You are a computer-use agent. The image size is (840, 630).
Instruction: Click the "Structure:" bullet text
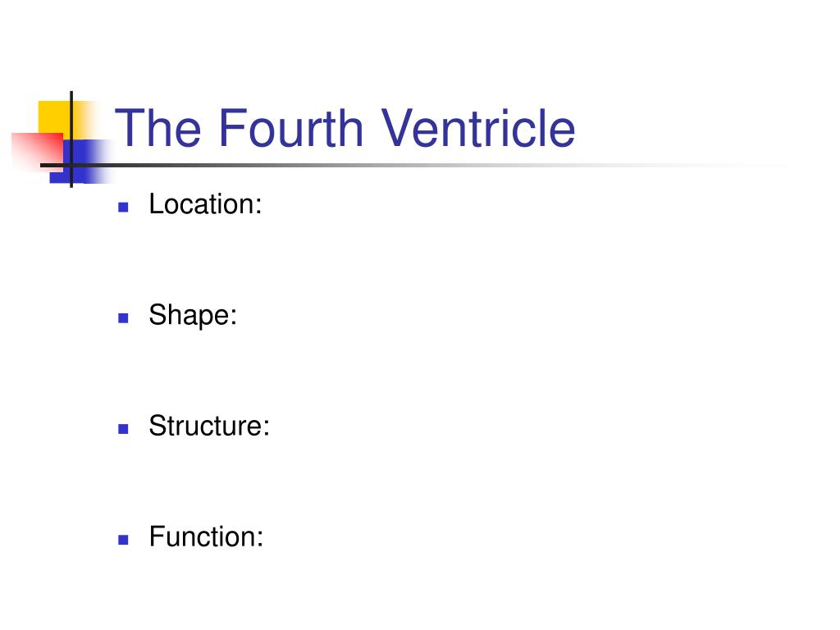(209, 426)
